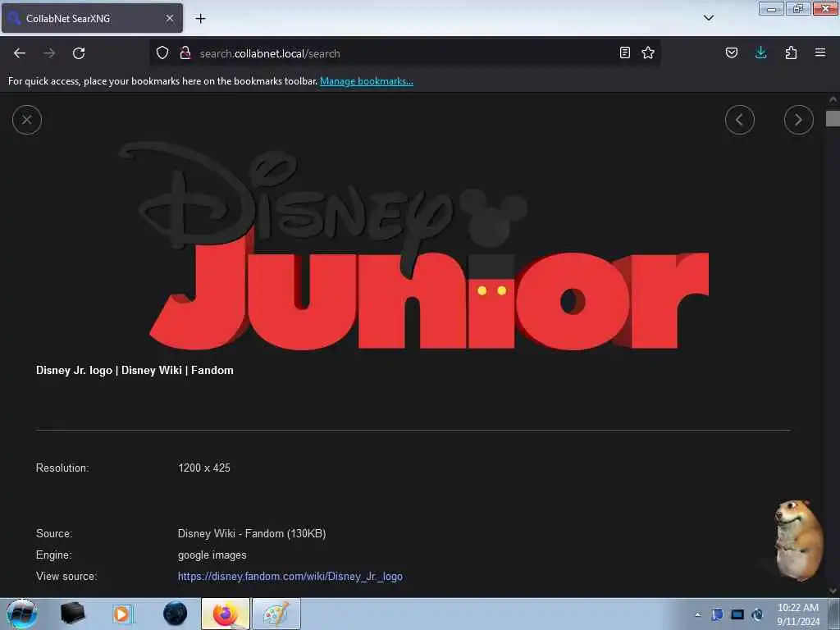The height and width of the screenshot is (630, 840).
Task: Click the monitor tray icon
Action: click(x=737, y=614)
